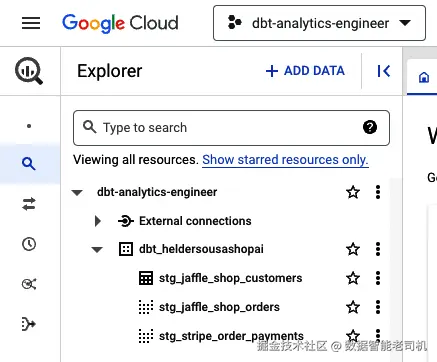Click the Type to search field
This screenshot has width=437, height=362.
(x=231, y=128)
